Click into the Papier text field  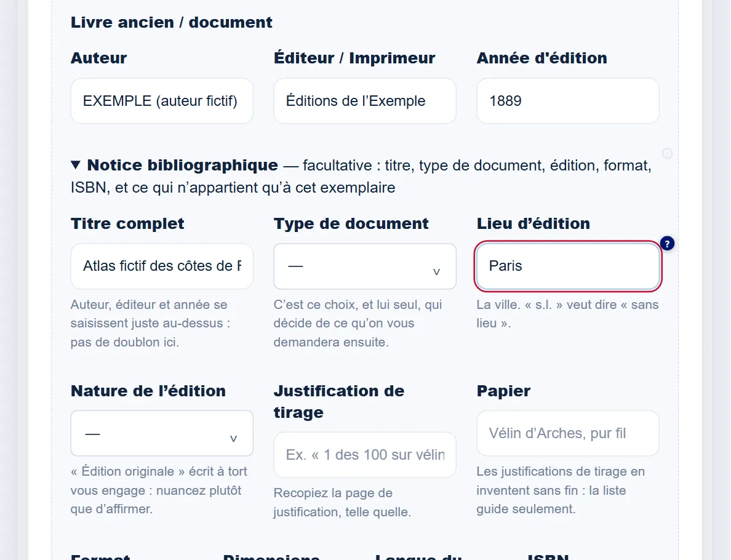(x=568, y=433)
